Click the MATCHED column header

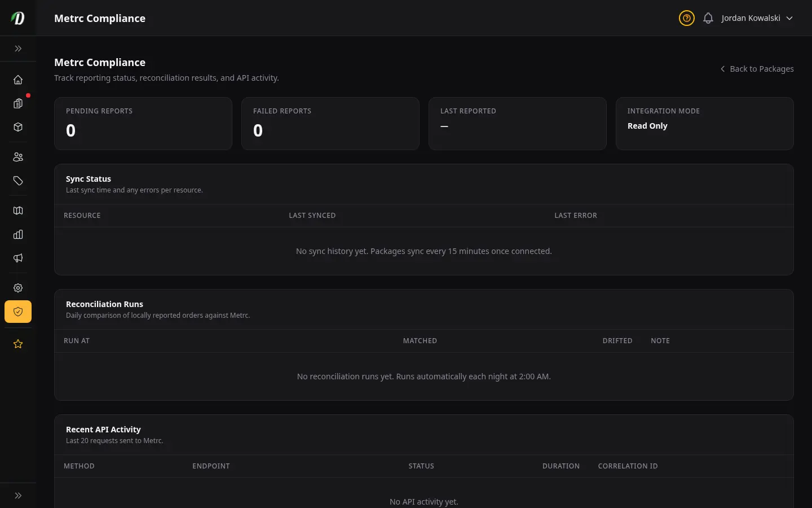(420, 341)
